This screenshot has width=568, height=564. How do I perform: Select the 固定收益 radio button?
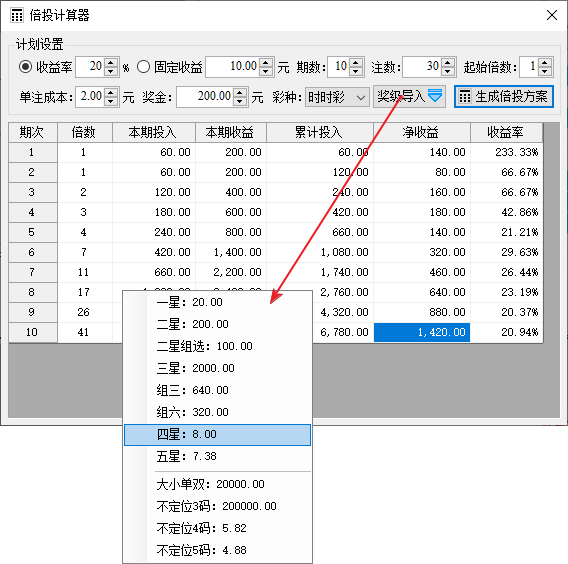click(143, 67)
